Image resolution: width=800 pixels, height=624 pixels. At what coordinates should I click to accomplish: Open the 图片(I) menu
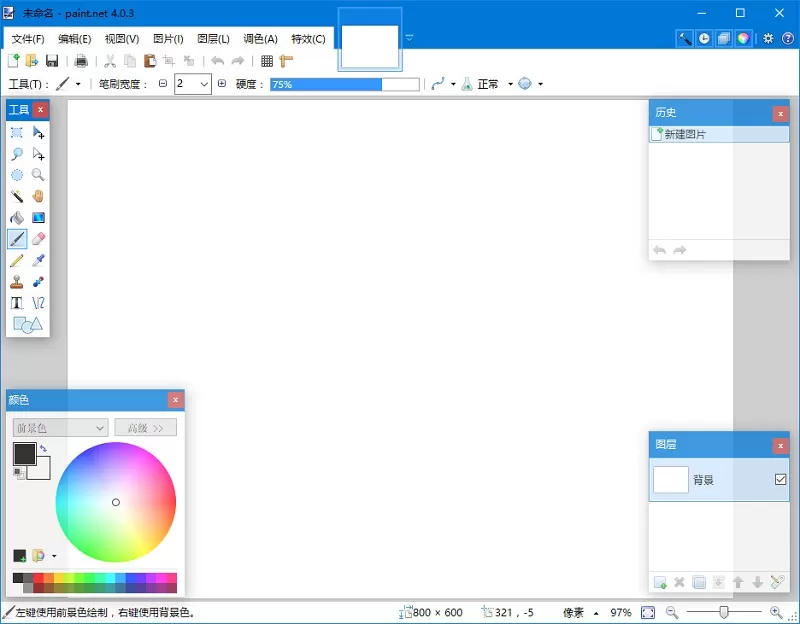tap(168, 39)
